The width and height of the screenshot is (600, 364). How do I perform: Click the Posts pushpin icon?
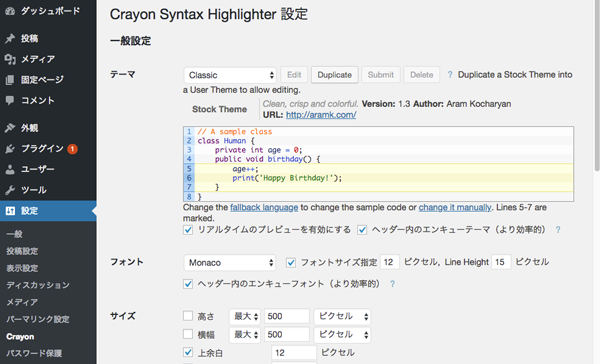[x=10, y=38]
